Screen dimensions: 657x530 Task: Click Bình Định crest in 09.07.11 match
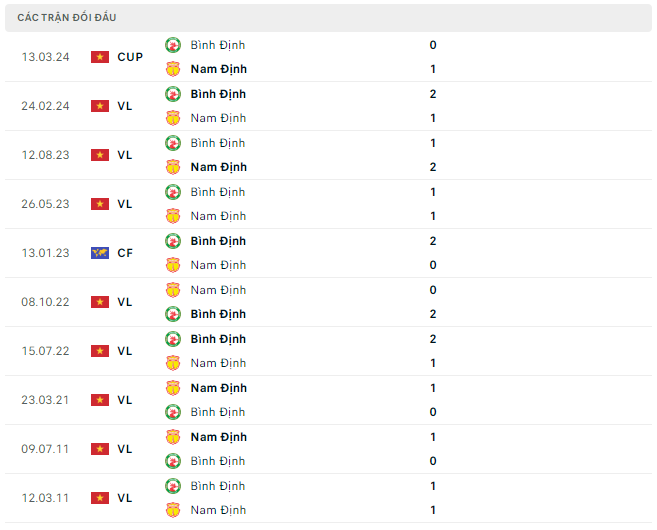[173, 461]
